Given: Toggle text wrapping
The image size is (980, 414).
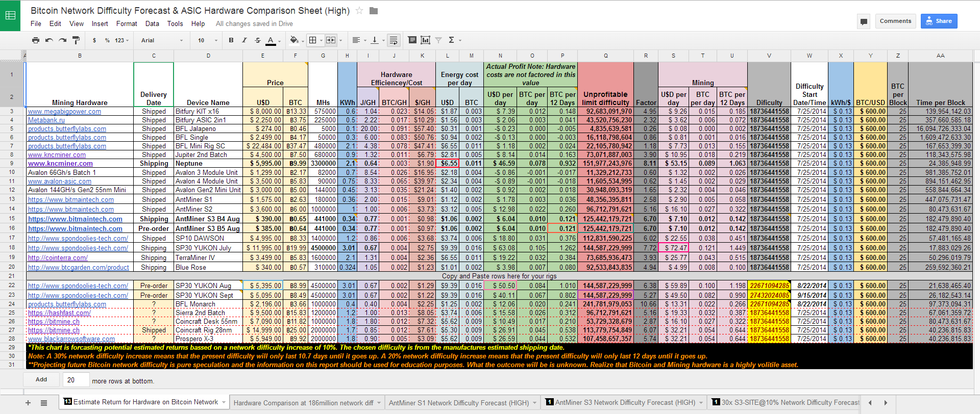Looking at the screenshot, I should (x=394, y=40).
